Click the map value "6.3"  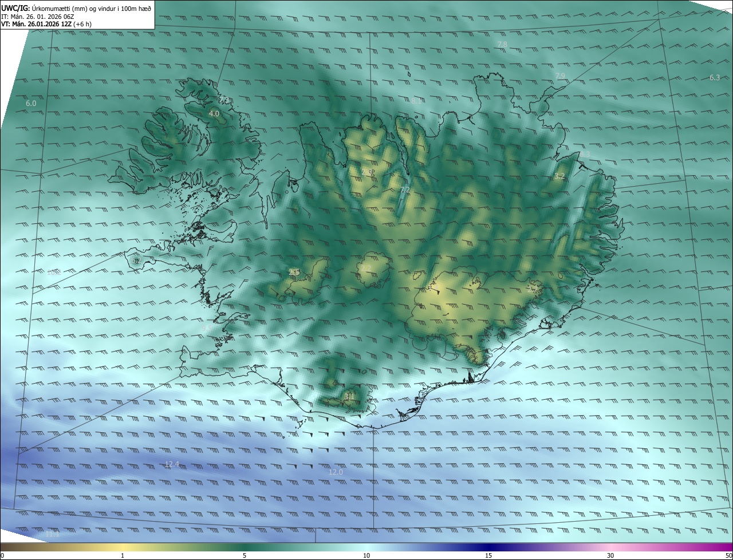coord(715,77)
